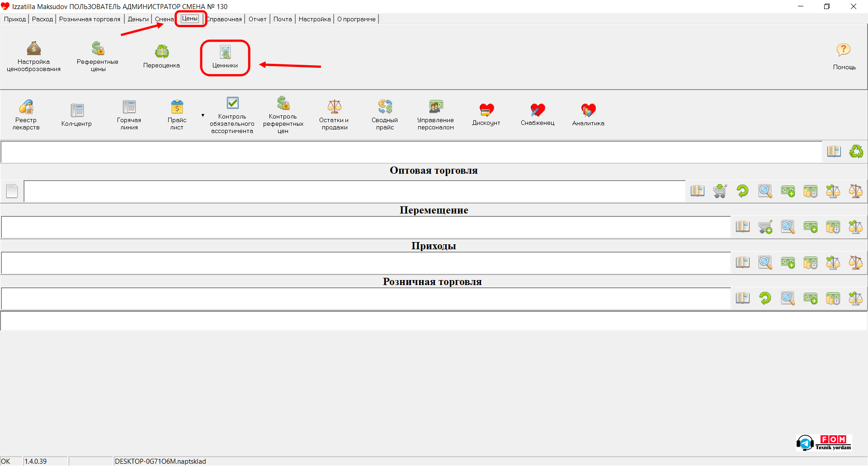
Task: Open Остатки и продажи stock and sales
Action: pos(334,115)
